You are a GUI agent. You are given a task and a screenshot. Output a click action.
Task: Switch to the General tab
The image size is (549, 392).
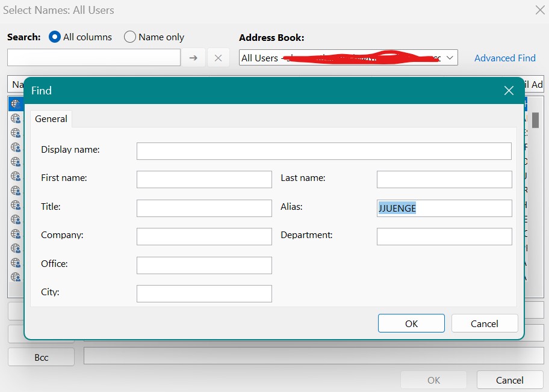click(x=51, y=119)
